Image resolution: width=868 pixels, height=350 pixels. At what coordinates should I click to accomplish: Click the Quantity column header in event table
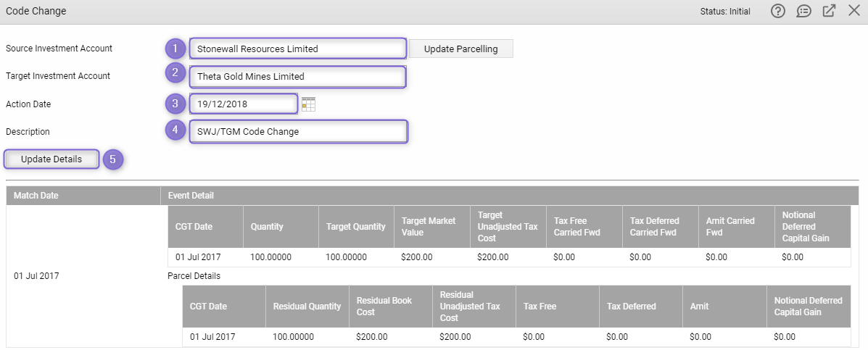pyautogui.click(x=281, y=227)
